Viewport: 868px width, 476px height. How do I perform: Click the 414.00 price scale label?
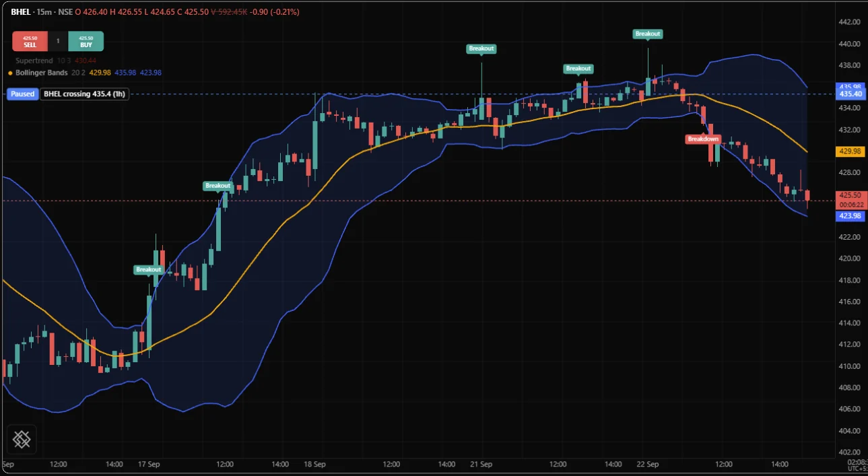pyautogui.click(x=850, y=323)
